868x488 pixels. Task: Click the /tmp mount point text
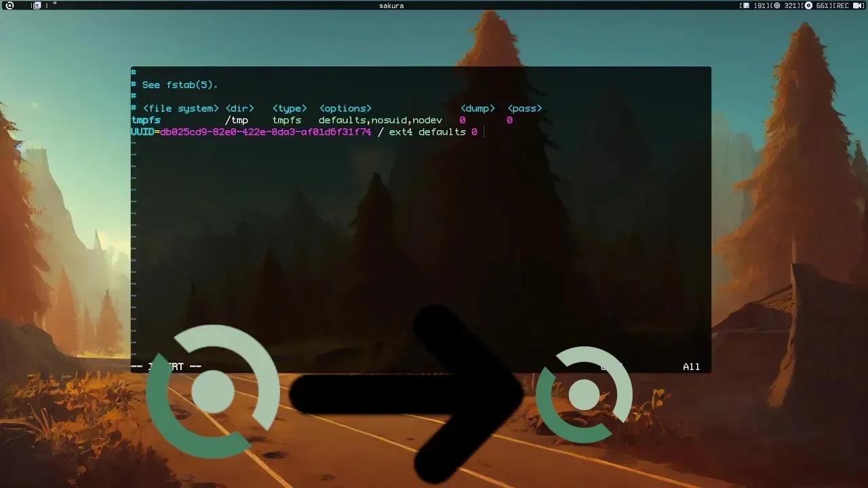238,119
